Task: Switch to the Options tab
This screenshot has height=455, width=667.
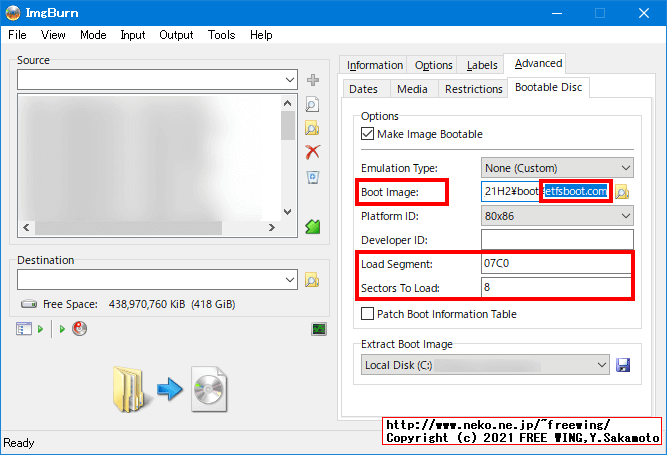Action: [433, 65]
